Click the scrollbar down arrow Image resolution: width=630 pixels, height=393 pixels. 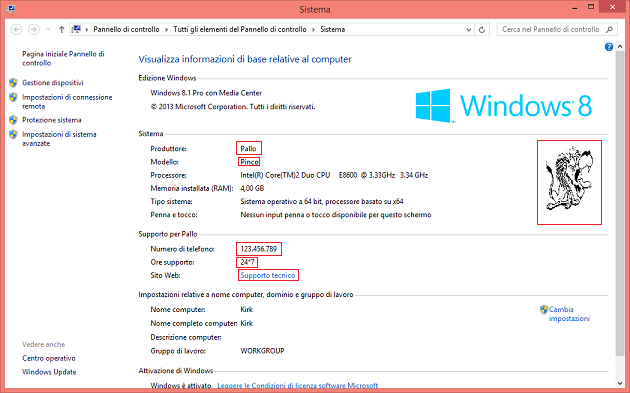620,383
